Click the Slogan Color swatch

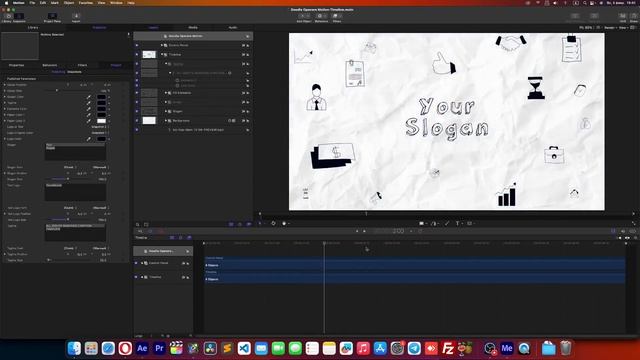(x=101, y=97)
